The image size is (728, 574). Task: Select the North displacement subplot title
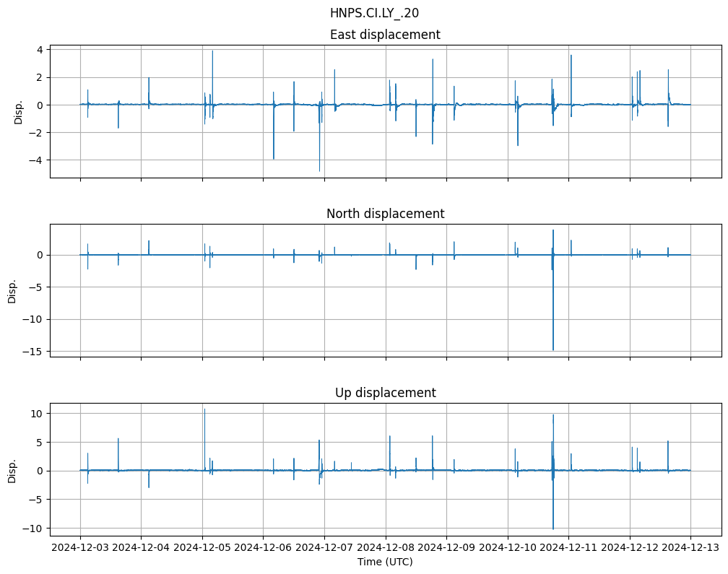(x=385, y=214)
